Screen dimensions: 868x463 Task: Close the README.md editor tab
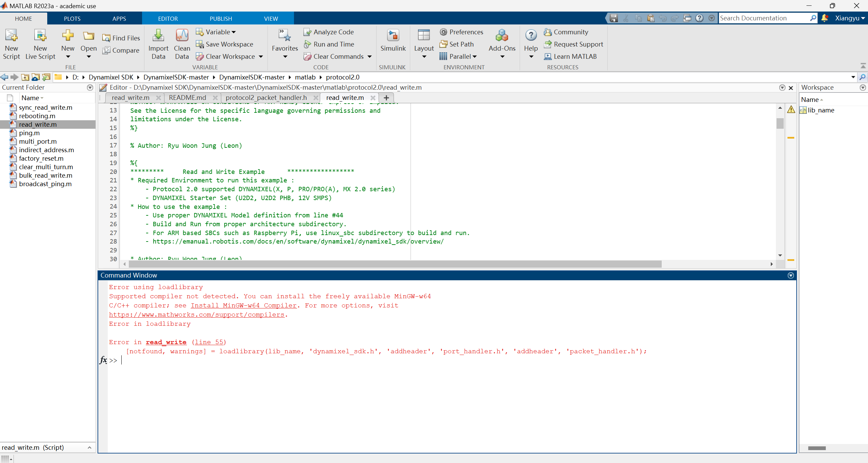pyautogui.click(x=215, y=98)
